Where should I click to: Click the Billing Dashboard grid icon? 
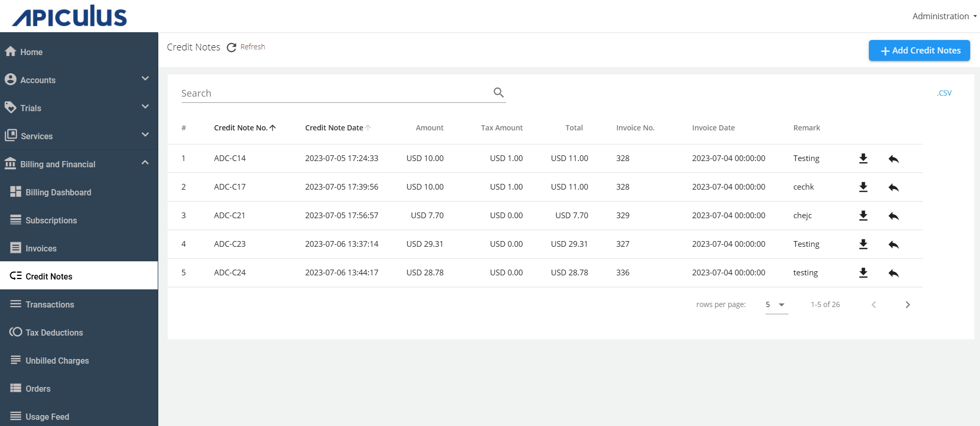click(16, 192)
